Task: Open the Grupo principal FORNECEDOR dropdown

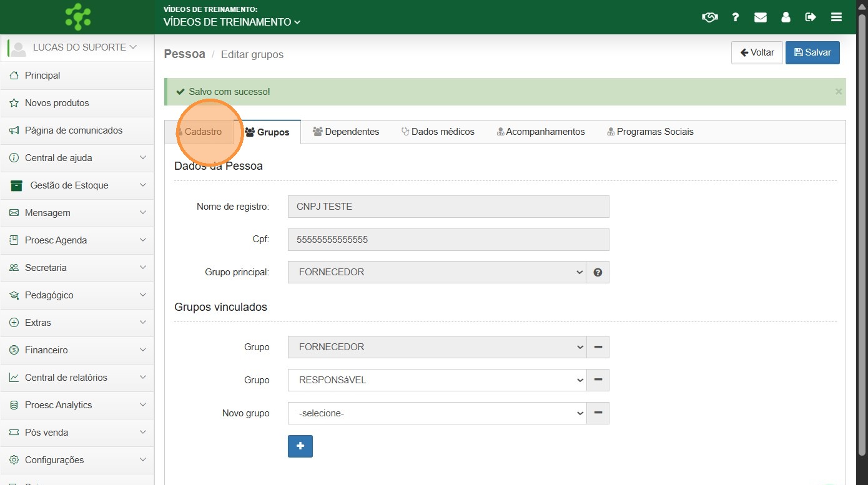Action: (436, 272)
